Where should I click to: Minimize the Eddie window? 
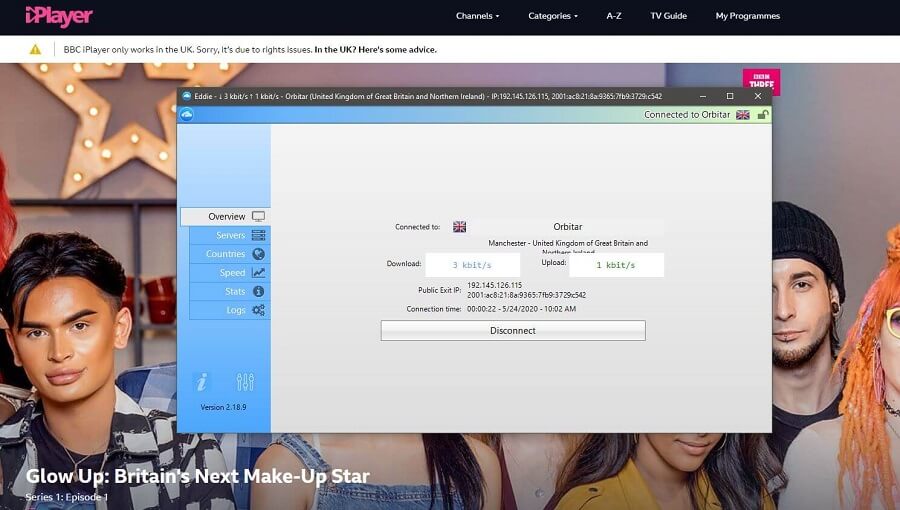[703, 96]
